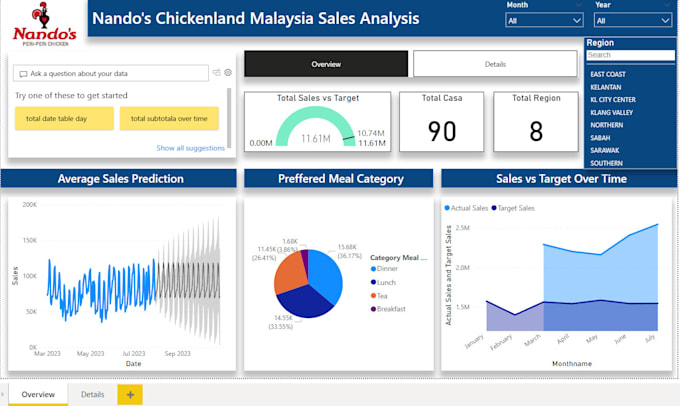Image resolution: width=680 pixels, height=406 pixels.
Task: Click the Region search box
Action: (631, 55)
